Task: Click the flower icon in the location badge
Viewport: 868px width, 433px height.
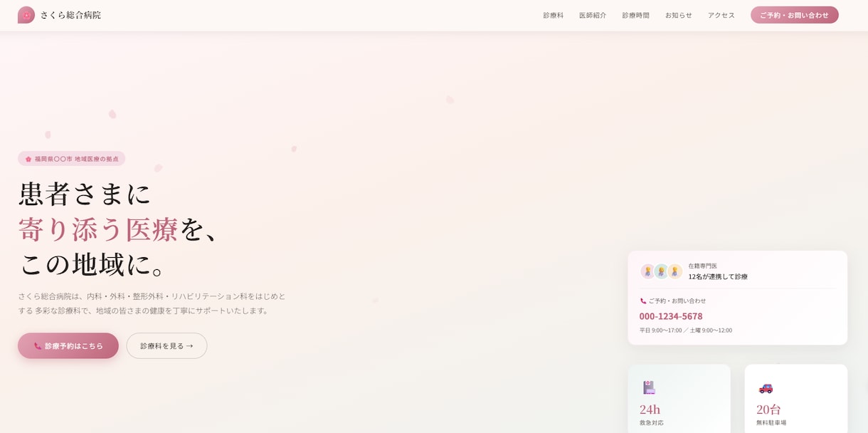Action: click(x=28, y=159)
